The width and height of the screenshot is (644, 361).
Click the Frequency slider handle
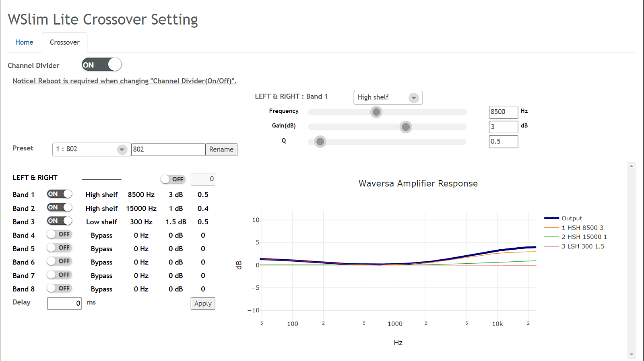point(376,112)
